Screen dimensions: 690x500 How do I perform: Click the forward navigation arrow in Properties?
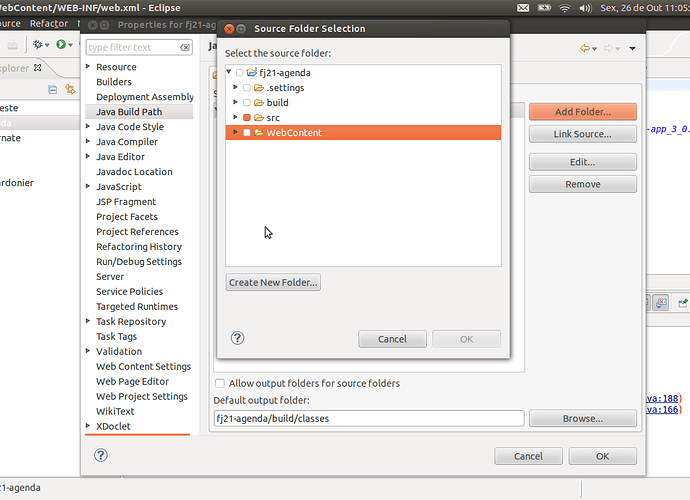pyautogui.click(x=608, y=48)
